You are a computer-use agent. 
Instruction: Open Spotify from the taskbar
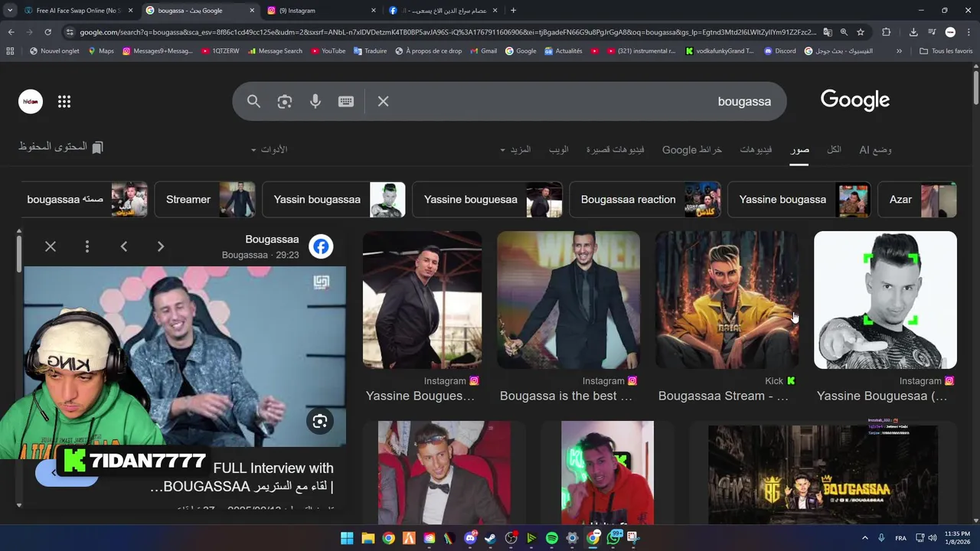coord(552,538)
